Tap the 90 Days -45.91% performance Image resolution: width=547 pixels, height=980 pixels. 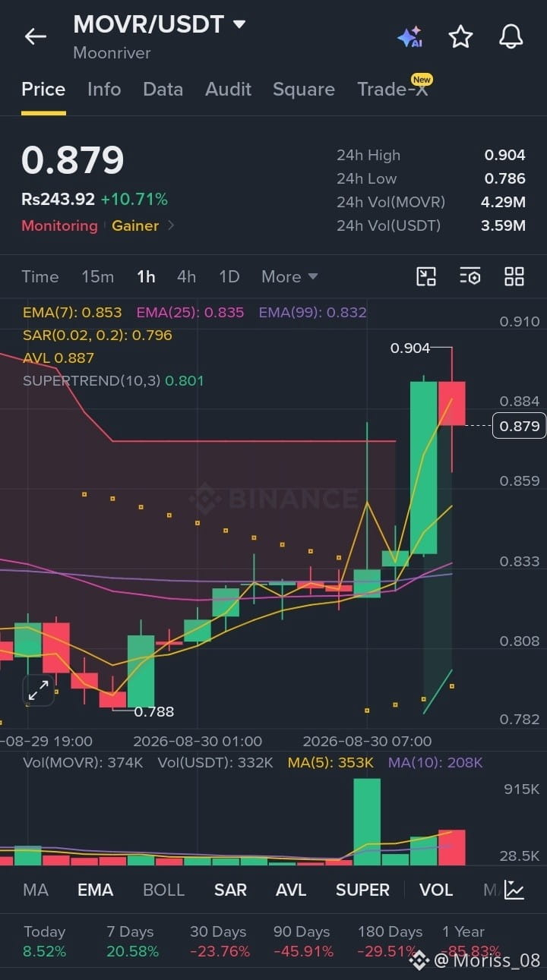(304, 941)
